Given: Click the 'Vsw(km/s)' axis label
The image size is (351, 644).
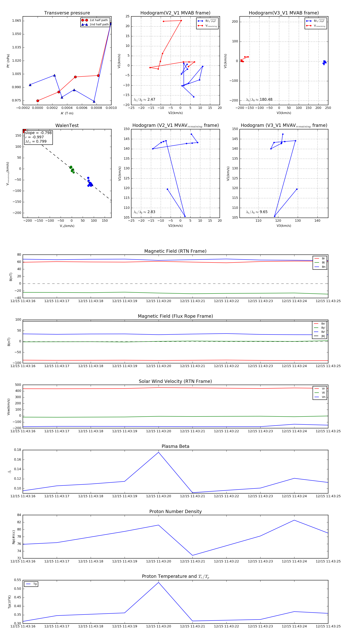Looking at the screenshot, I should pyautogui.click(x=9, y=407).
